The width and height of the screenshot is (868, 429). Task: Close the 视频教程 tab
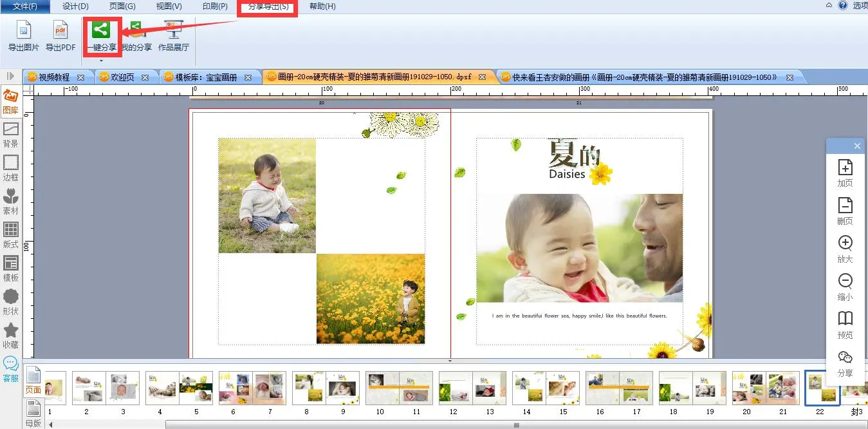pos(80,77)
